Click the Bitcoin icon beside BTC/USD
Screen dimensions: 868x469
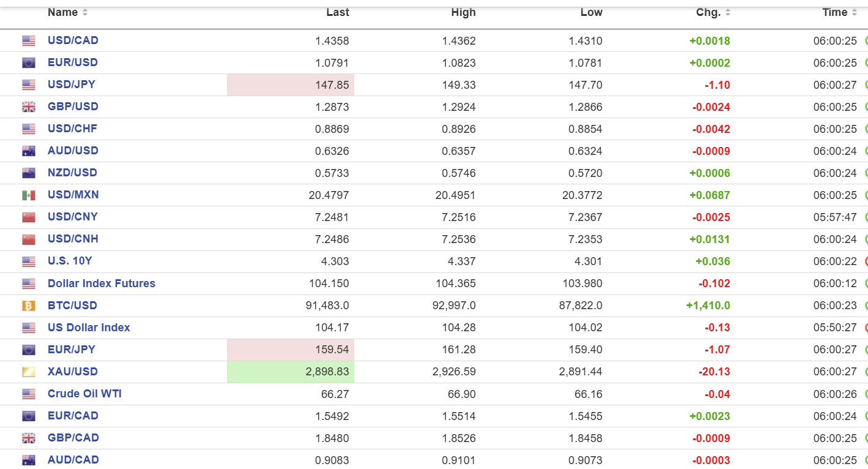pyautogui.click(x=29, y=306)
